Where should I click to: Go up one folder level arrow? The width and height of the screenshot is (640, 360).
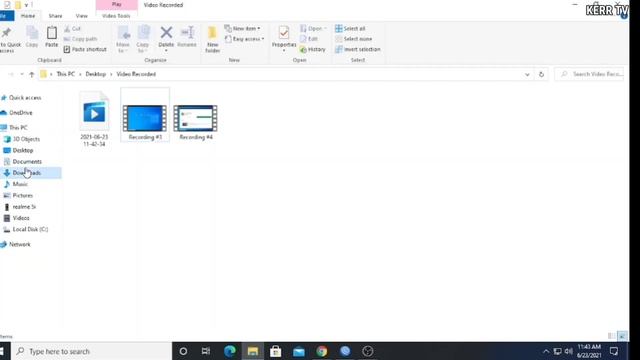coord(31,74)
